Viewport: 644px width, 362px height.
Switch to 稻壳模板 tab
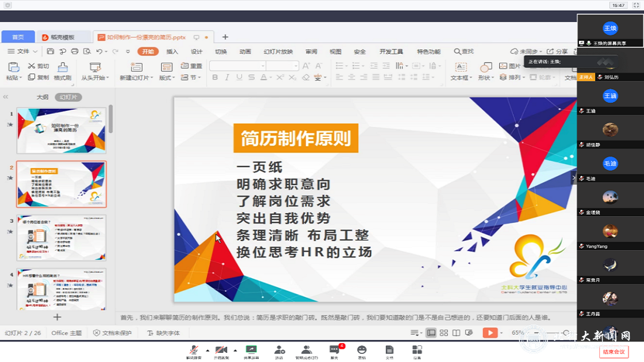pos(63,37)
